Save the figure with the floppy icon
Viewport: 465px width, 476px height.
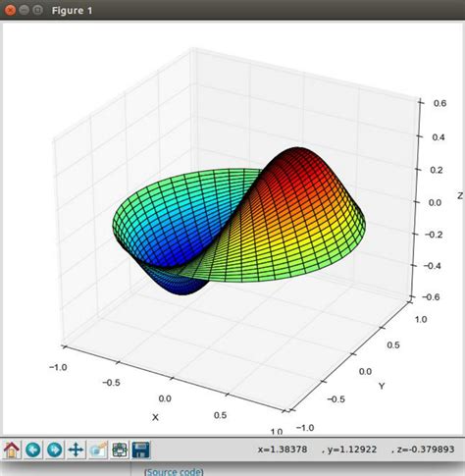click(x=141, y=450)
